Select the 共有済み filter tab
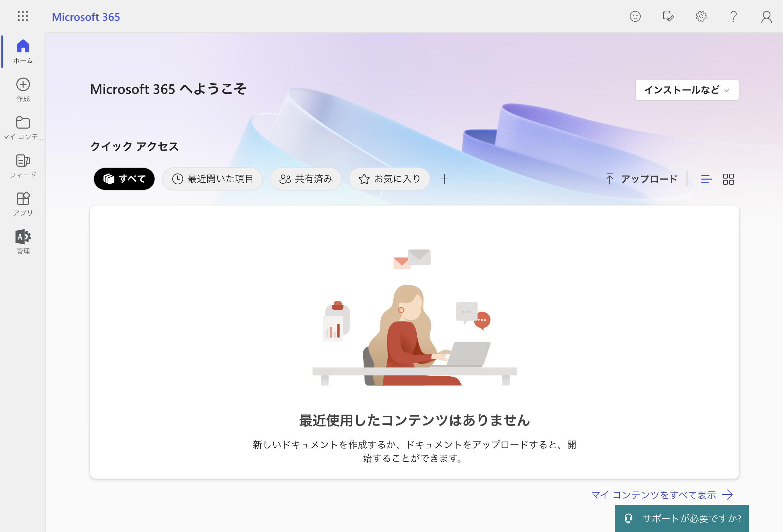Screen dimensions: 783x532 coord(306,179)
